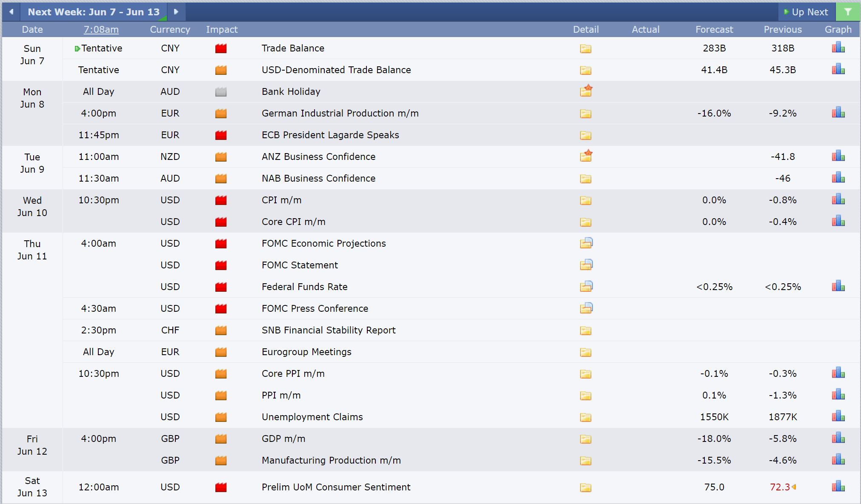The height and width of the screenshot is (504, 861).
Task: Click the Up Next button
Action: pyautogui.click(x=807, y=12)
